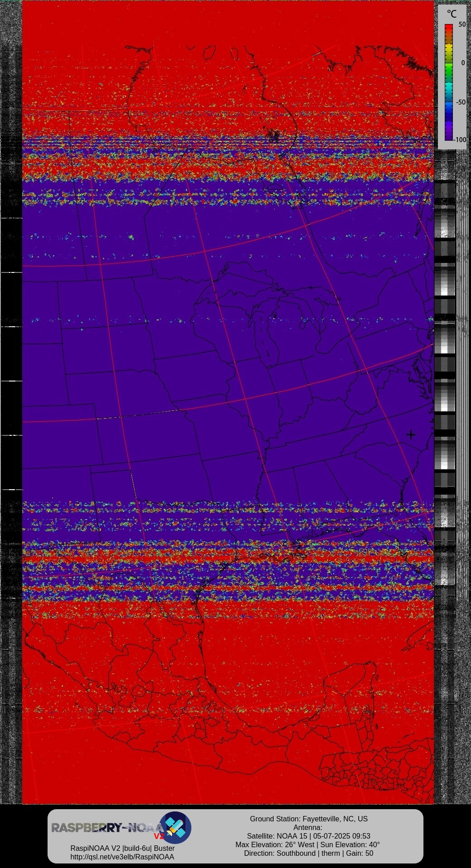Viewport: 471px width, 868px height.
Task: Click the -100 value on temperature legend
Action: coord(460,139)
